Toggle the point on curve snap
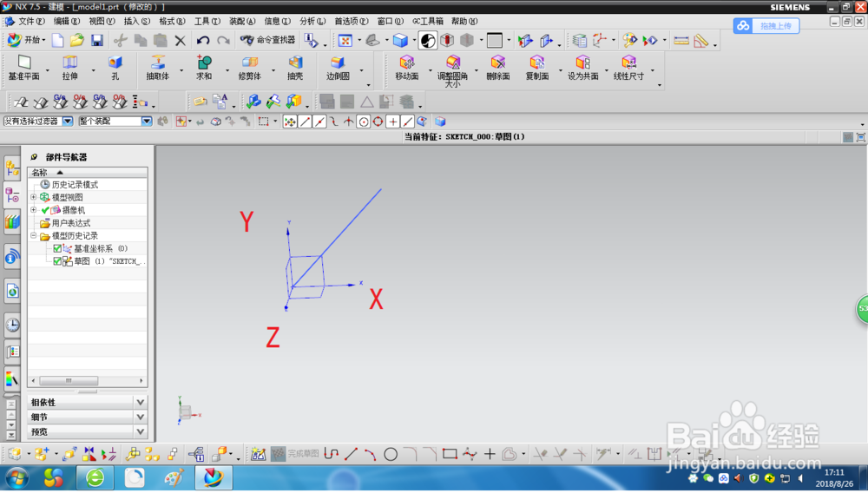This screenshot has height=493, width=868. click(407, 122)
